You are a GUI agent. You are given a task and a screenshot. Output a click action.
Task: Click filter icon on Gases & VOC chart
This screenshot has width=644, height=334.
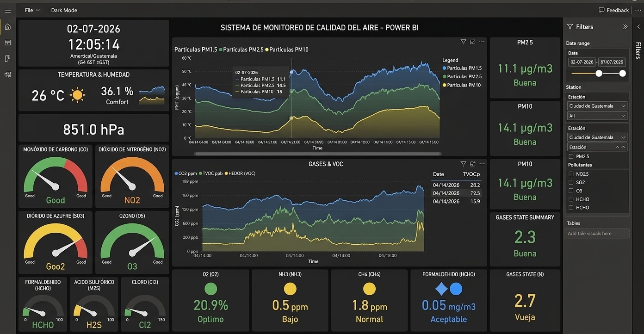463,164
